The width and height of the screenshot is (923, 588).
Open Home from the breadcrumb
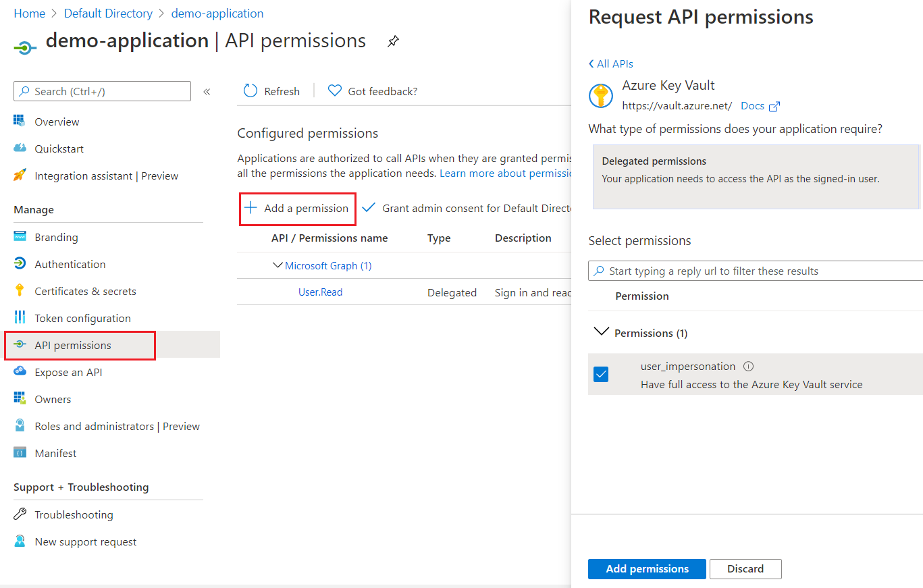(x=29, y=13)
